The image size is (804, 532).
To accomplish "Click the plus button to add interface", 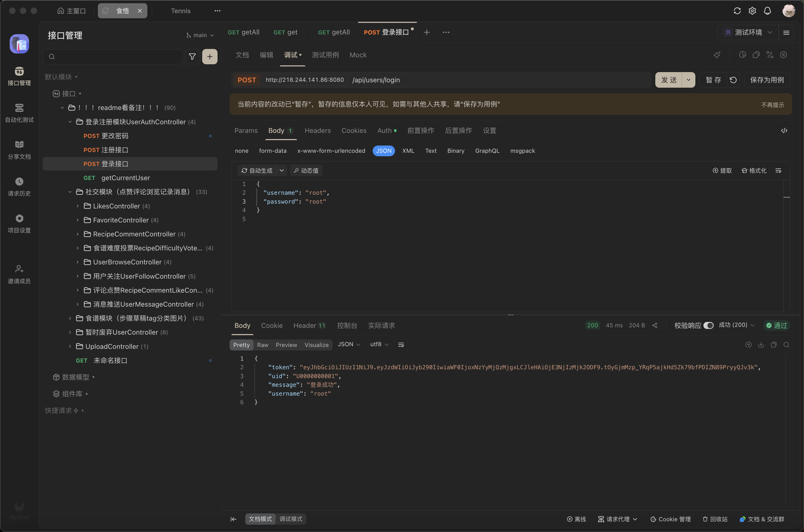I will pos(210,57).
